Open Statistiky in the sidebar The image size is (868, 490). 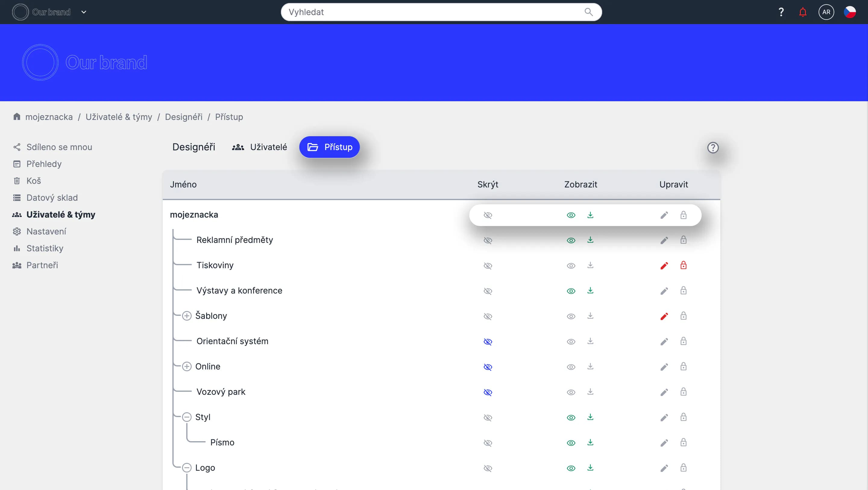pyautogui.click(x=45, y=248)
